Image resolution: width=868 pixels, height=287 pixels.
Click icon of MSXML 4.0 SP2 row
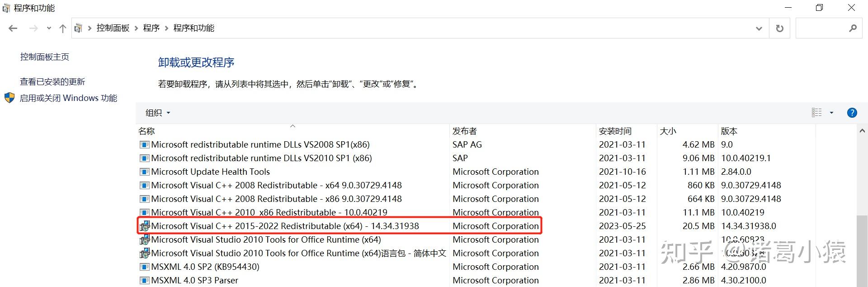(144, 267)
